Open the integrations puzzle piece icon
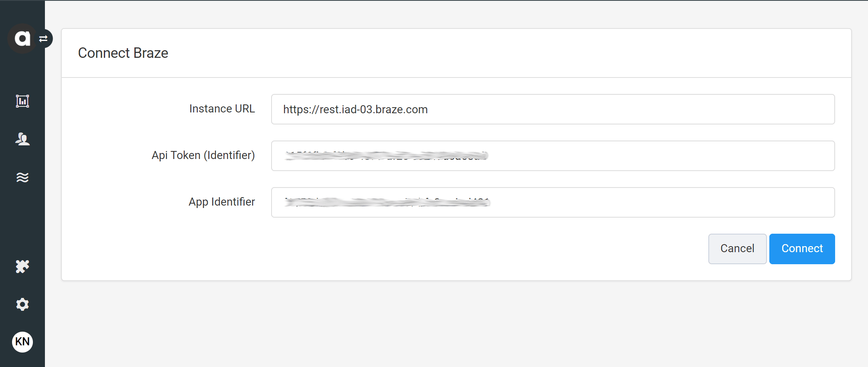The image size is (868, 367). click(x=22, y=266)
